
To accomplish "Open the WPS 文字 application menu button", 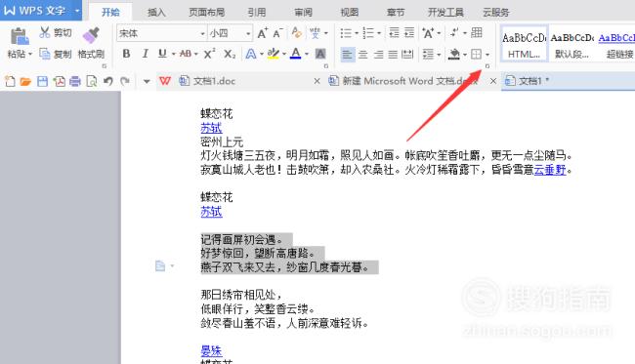I will pyautogui.click(x=41, y=10).
